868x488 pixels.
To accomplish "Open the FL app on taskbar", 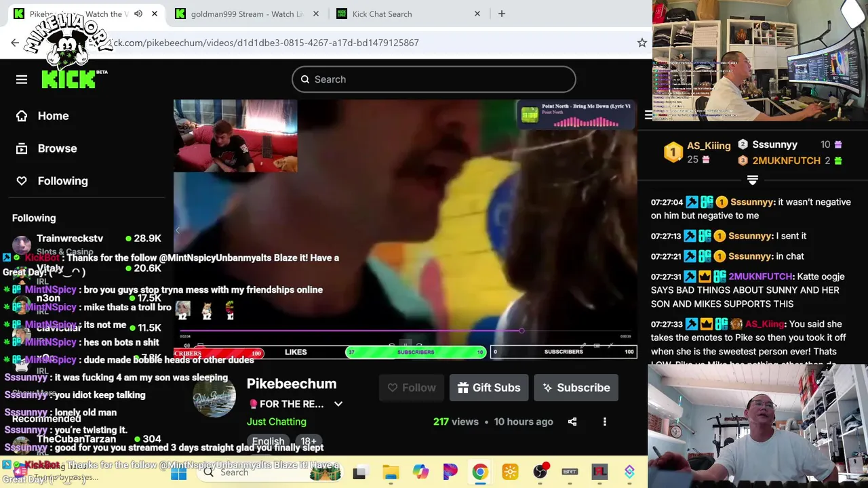I will coord(600,472).
